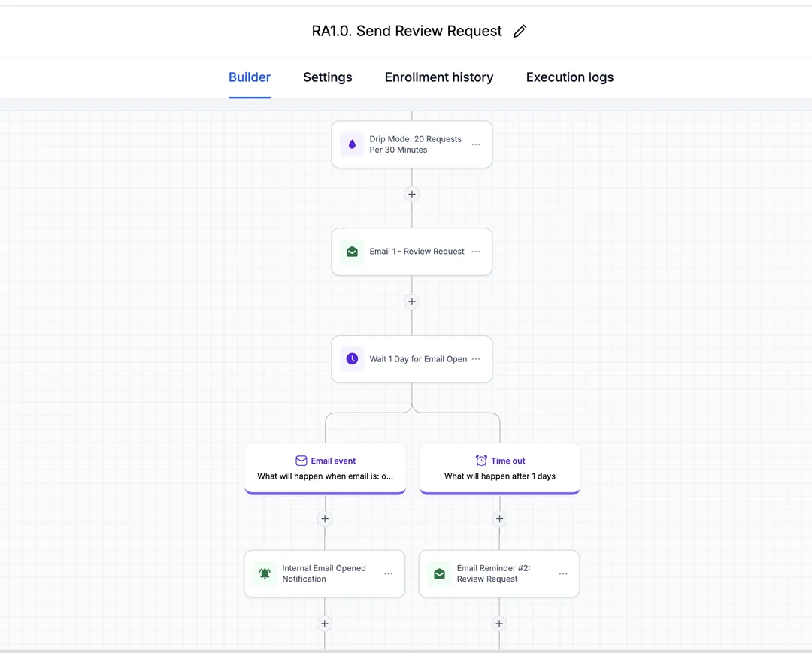The image size is (812, 653).
Task: Add step below Email Reminder #2
Action: (499, 624)
